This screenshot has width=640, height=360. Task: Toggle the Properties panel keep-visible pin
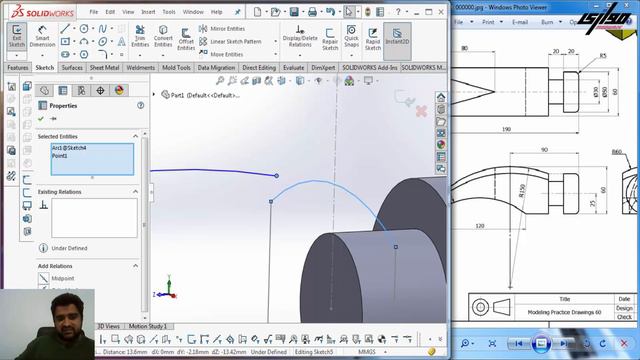53,119
